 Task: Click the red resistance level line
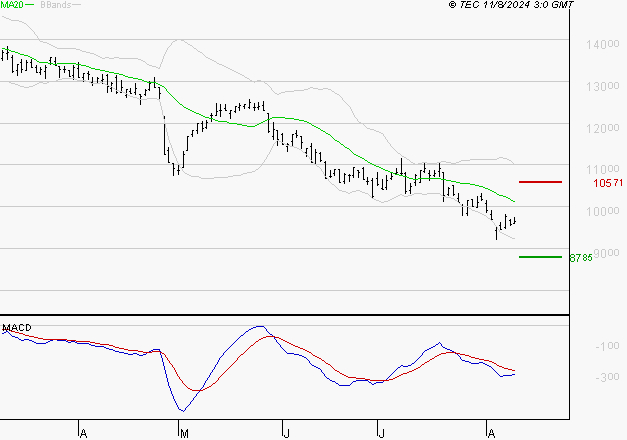(540, 182)
